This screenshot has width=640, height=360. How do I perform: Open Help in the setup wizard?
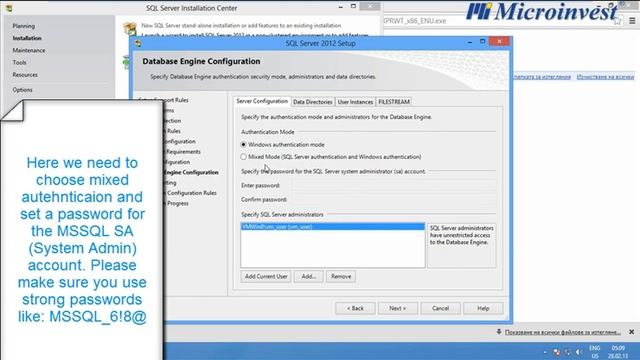pos(483,308)
